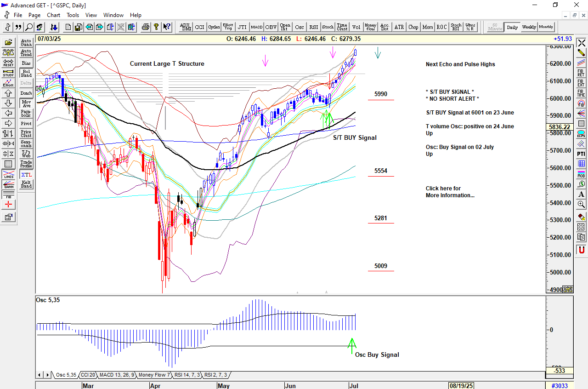
Task: Click the MACD indicator toolbar button
Action: 256,27
